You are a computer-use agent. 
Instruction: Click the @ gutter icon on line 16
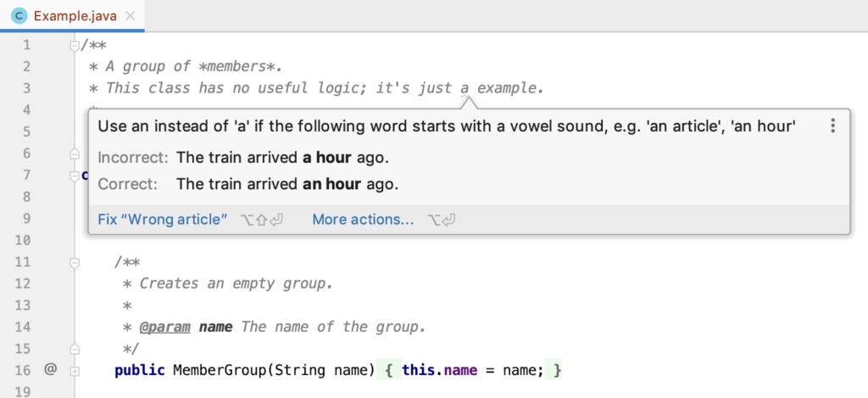[x=50, y=370]
